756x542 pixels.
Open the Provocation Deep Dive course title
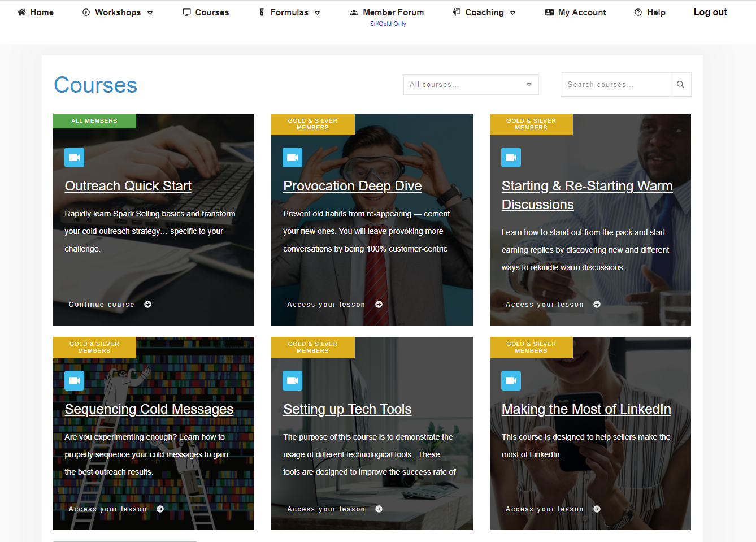(352, 186)
